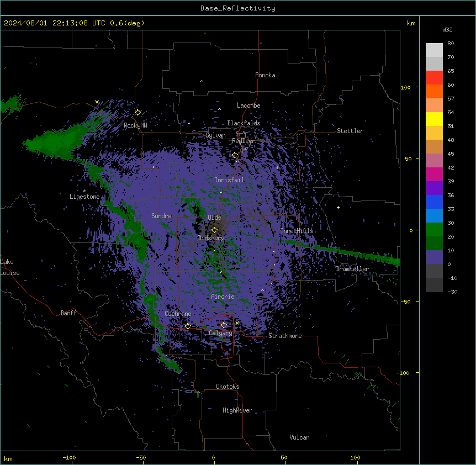The height and width of the screenshot is (465, 476).
Task: Click the Airdrie city label
Action: pyautogui.click(x=223, y=297)
